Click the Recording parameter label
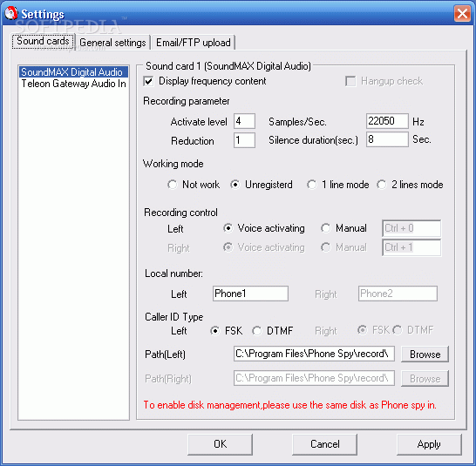The width and height of the screenshot is (476, 466). tap(186, 101)
